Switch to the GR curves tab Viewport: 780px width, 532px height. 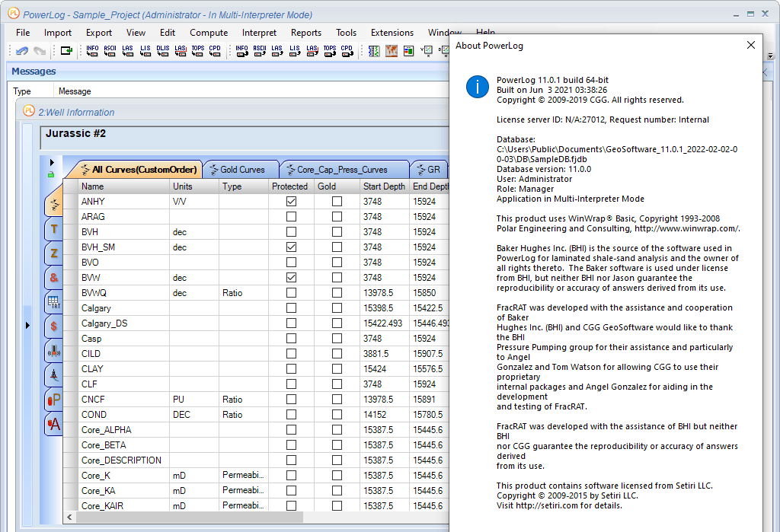point(430,170)
